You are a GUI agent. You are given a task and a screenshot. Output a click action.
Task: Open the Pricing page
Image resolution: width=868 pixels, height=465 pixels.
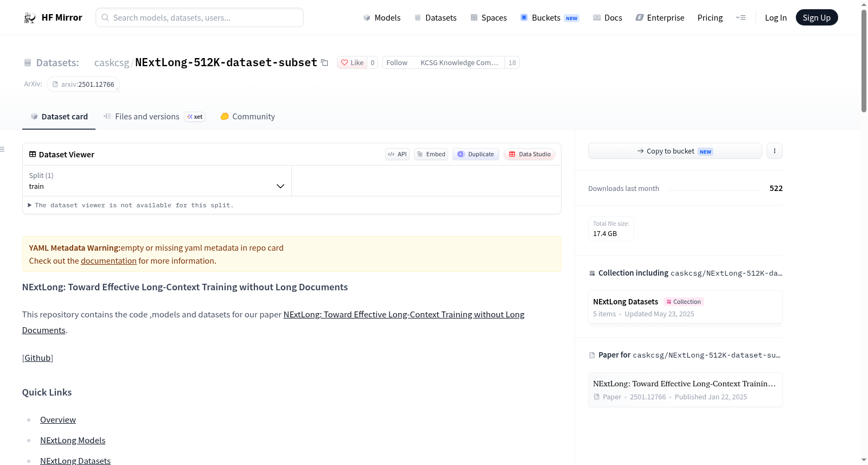tap(710, 18)
